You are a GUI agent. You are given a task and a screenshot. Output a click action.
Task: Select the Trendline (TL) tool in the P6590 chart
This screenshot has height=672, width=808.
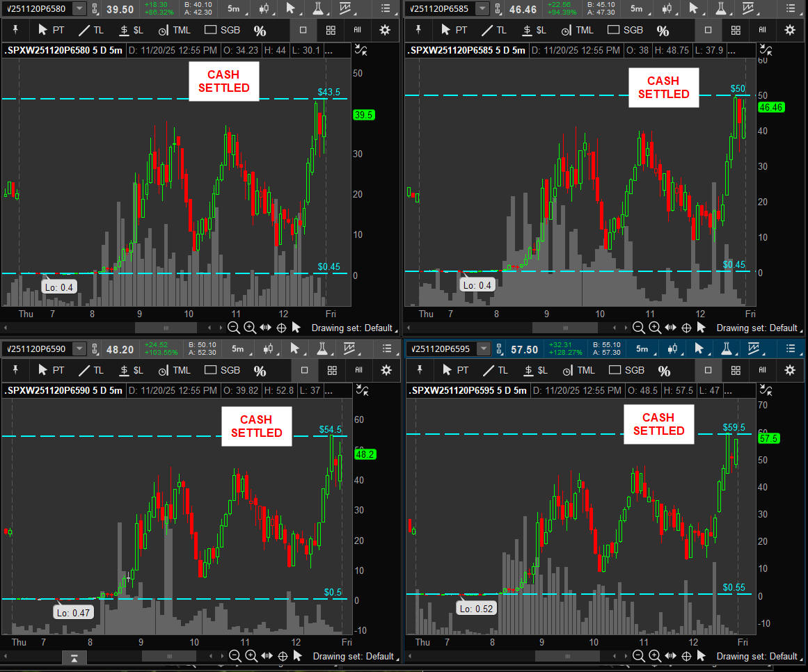pos(91,370)
